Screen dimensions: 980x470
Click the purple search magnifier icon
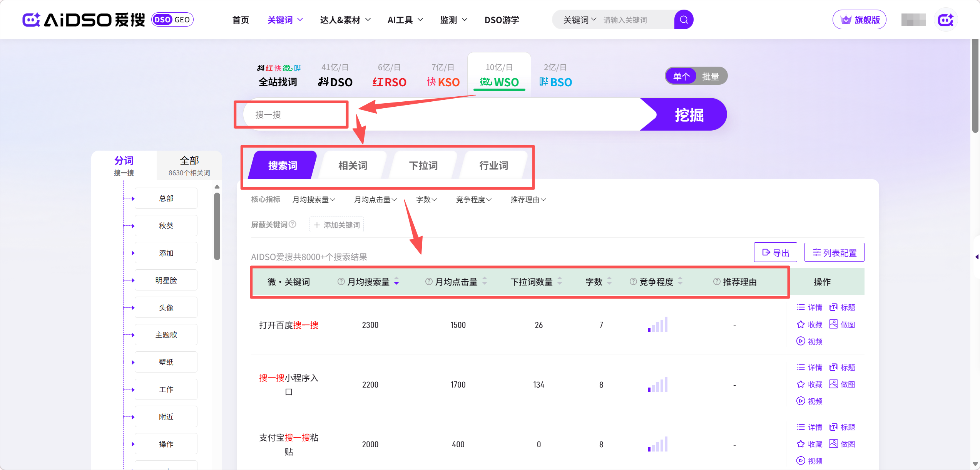pos(684,20)
